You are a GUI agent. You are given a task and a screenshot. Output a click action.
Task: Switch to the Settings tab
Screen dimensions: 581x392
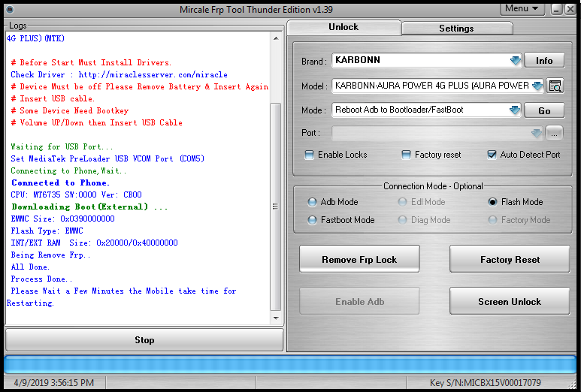click(x=456, y=28)
